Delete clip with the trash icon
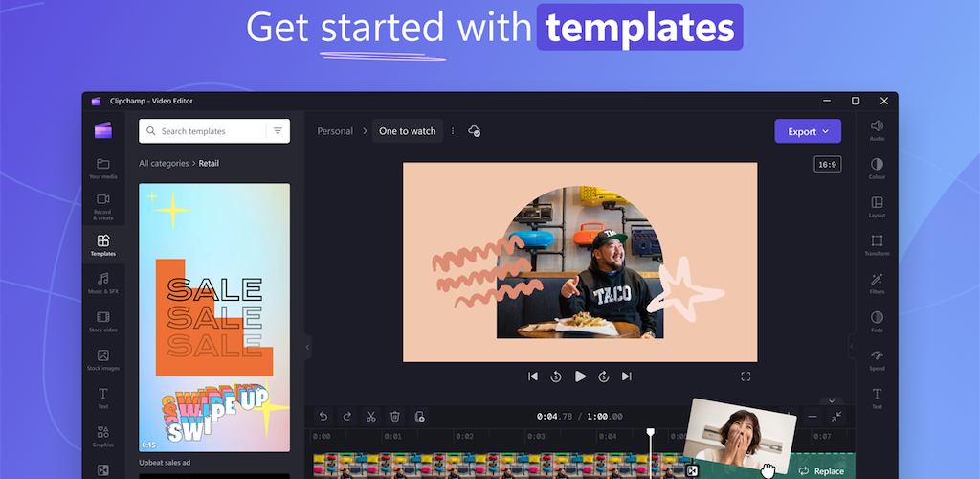The image size is (980, 479). pos(394,416)
